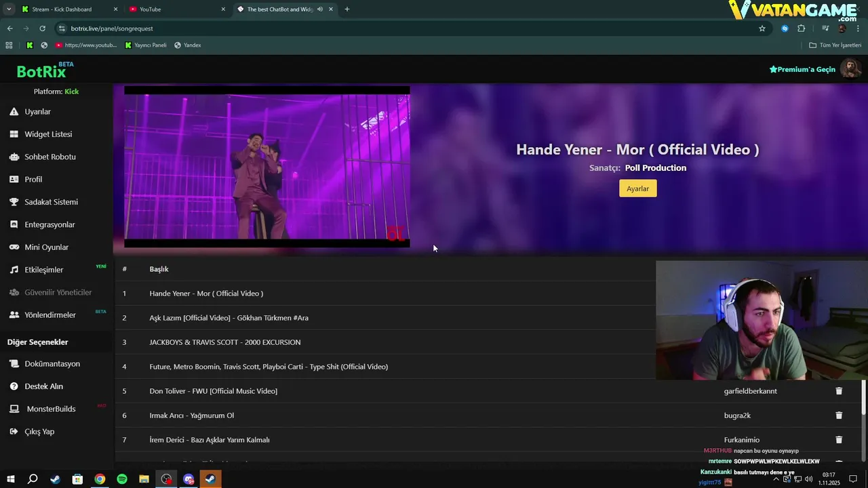The image size is (868, 488).
Task: Open Windows Start menu
Action: (x=10, y=479)
